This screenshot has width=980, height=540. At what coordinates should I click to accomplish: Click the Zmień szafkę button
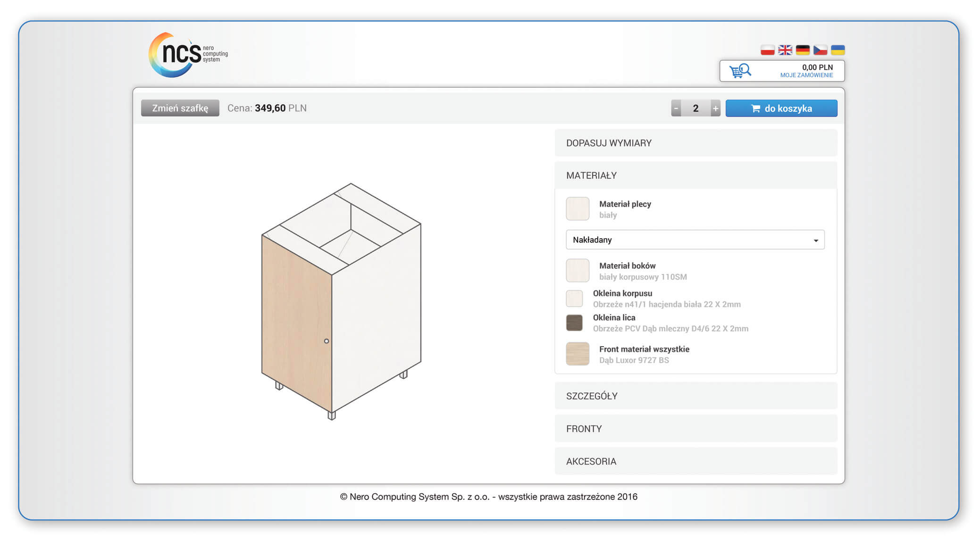point(180,108)
